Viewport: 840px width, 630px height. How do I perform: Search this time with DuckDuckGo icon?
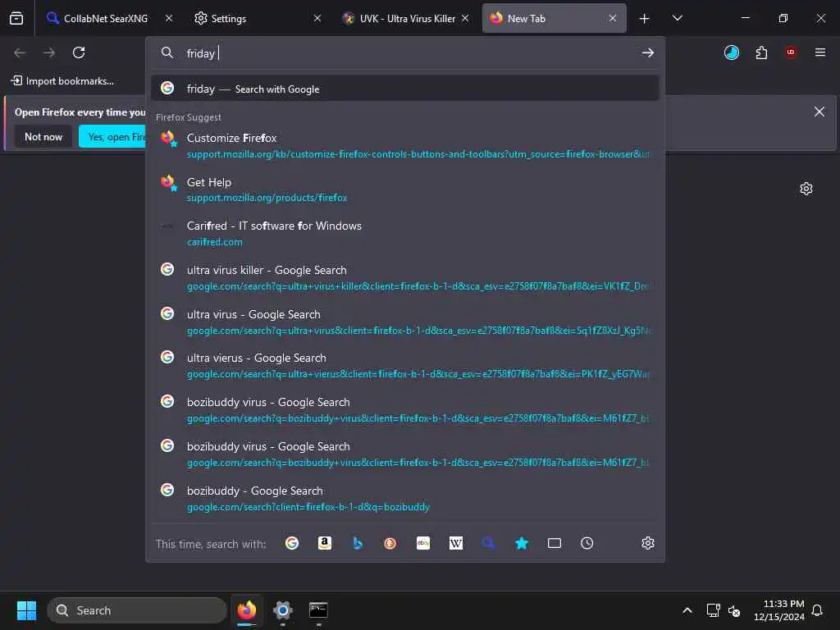tap(390, 543)
